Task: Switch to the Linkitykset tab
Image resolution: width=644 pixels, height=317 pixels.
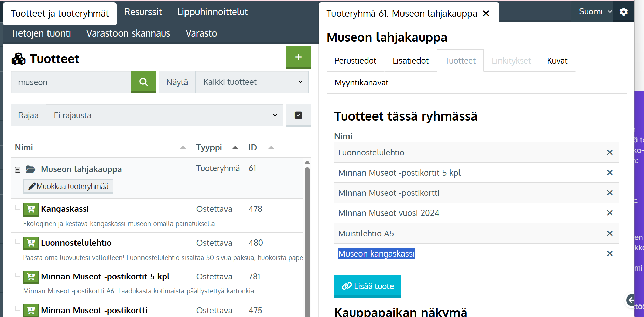Action: [511, 60]
